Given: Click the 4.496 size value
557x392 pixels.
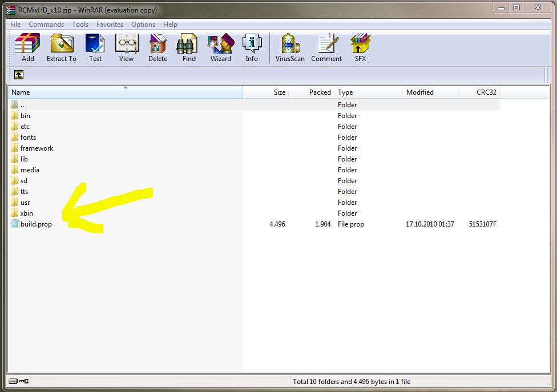Looking at the screenshot, I should tap(277, 224).
